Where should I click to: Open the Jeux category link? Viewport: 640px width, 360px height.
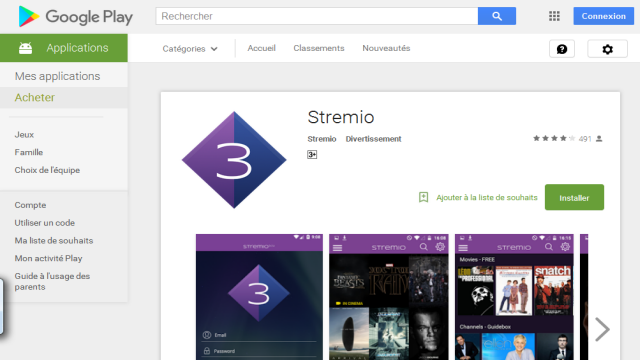24,135
